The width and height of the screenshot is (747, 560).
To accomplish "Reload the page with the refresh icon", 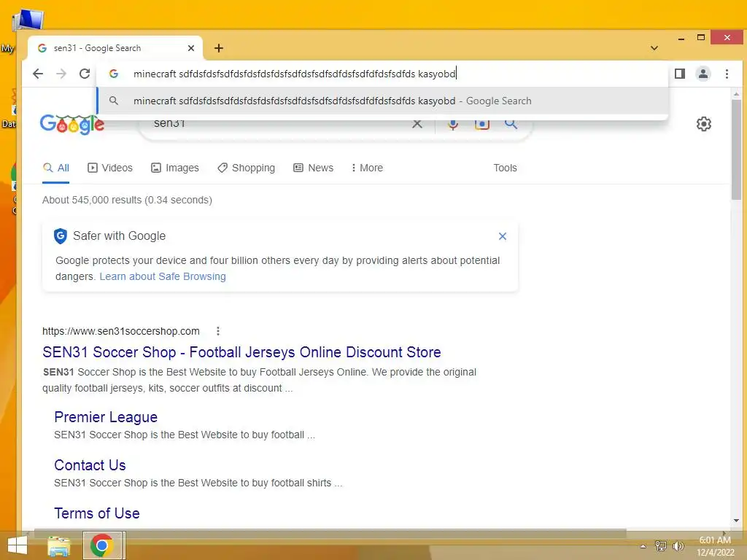I will point(85,74).
